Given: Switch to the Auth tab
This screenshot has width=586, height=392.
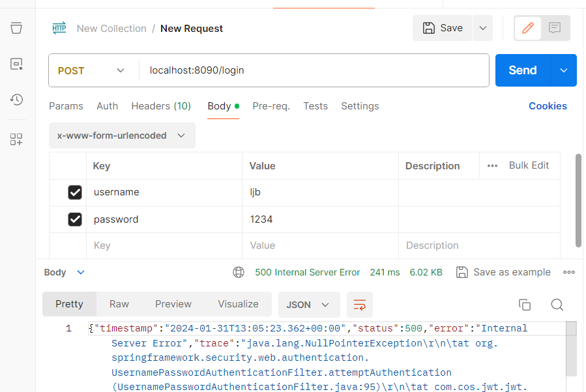Looking at the screenshot, I should [x=108, y=106].
